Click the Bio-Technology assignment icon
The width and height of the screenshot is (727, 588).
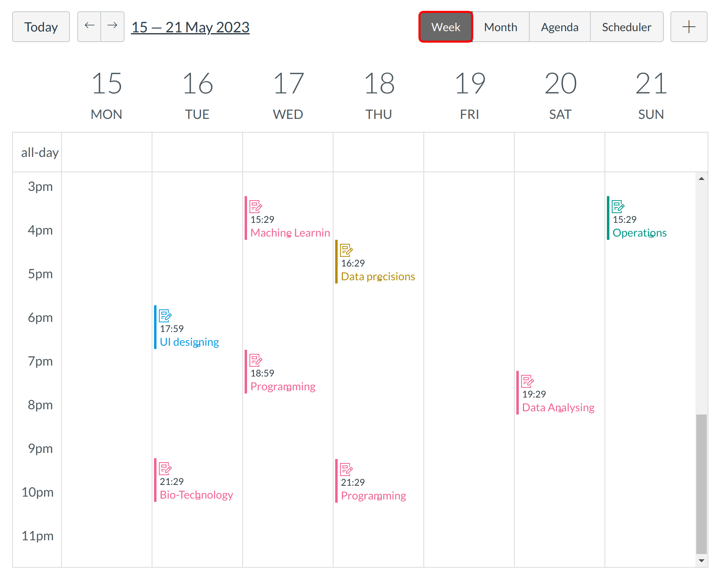click(165, 468)
